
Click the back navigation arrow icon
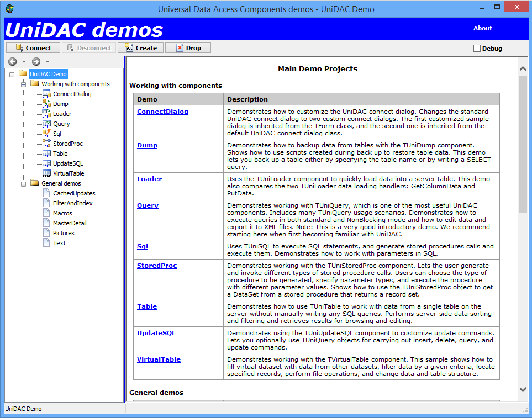click(13, 62)
